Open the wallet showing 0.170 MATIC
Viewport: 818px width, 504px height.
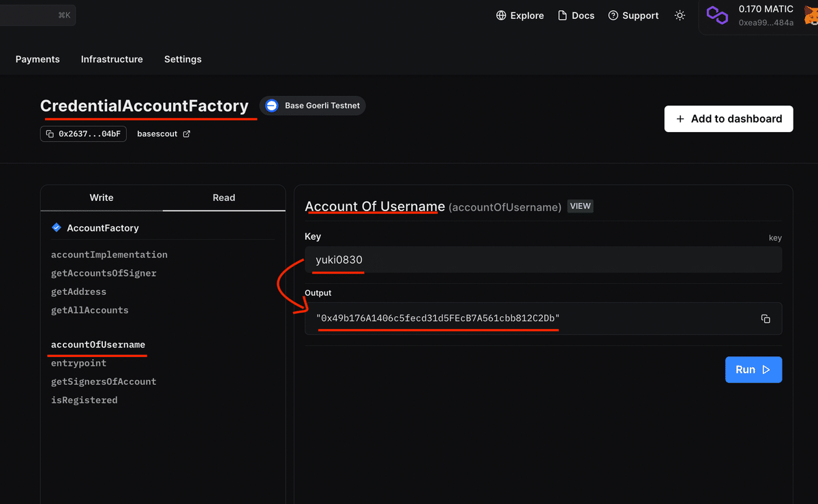758,16
